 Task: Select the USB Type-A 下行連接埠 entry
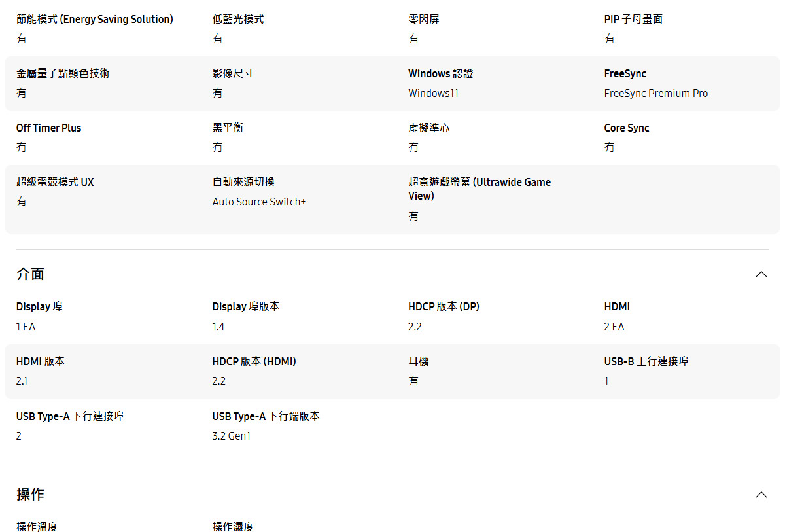[x=69, y=416]
